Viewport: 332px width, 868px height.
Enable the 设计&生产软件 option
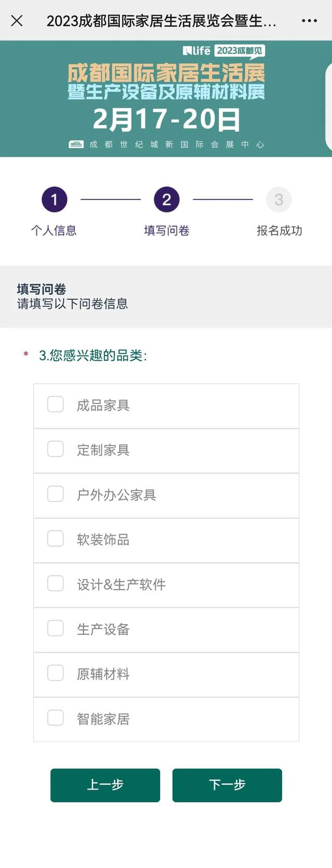pos(56,584)
